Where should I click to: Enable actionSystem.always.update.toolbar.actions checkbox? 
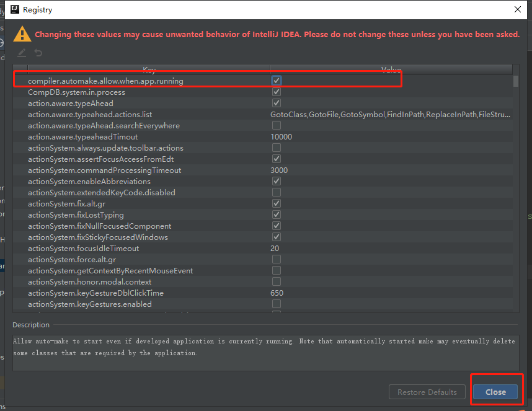[277, 148]
